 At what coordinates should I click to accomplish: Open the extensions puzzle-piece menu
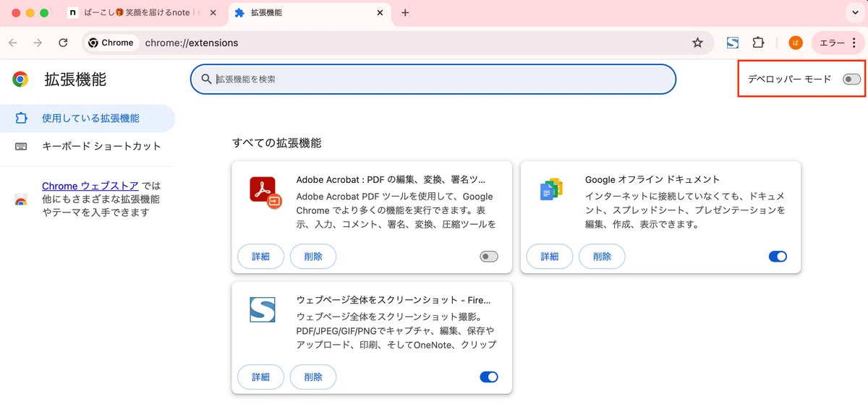click(x=758, y=43)
